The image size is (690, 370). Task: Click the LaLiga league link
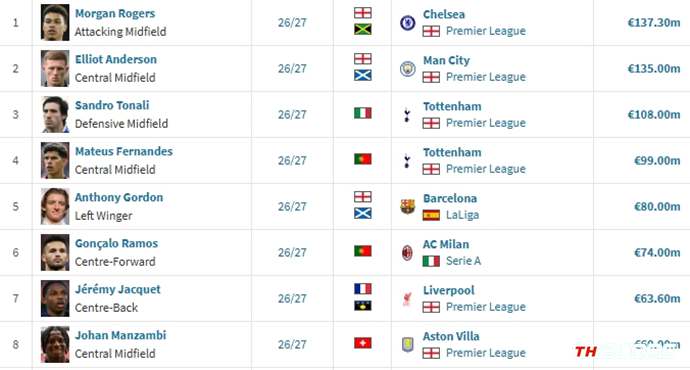462,215
